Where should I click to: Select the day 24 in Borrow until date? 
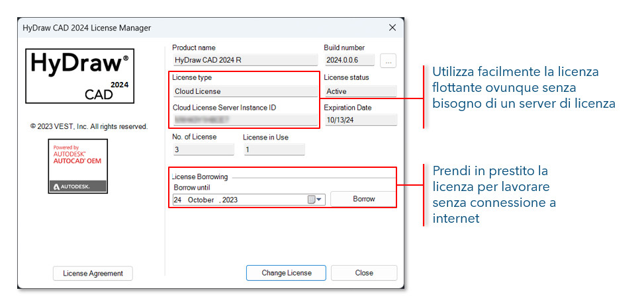pyautogui.click(x=177, y=200)
